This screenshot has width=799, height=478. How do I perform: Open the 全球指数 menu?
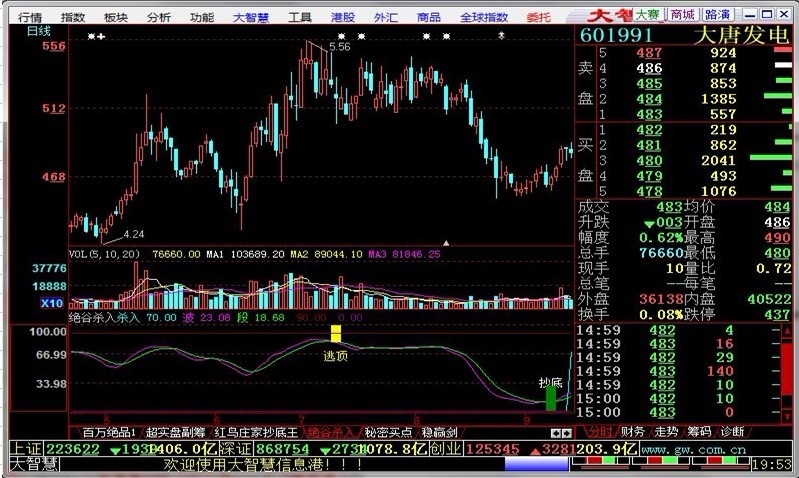pos(484,17)
